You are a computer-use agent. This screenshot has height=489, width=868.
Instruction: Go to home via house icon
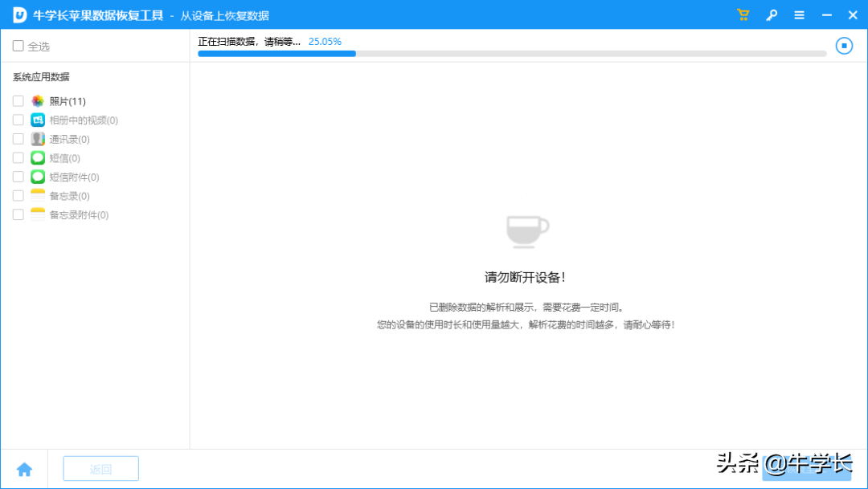pos(24,470)
